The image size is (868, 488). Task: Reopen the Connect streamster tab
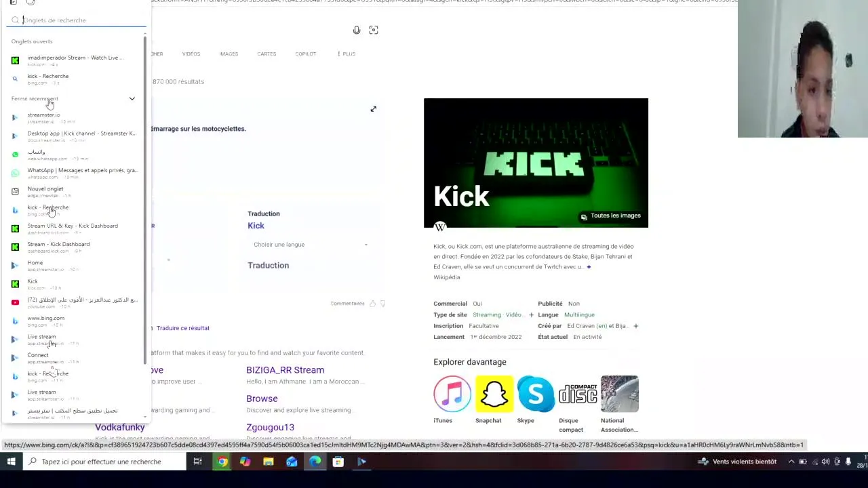(x=75, y=358)
